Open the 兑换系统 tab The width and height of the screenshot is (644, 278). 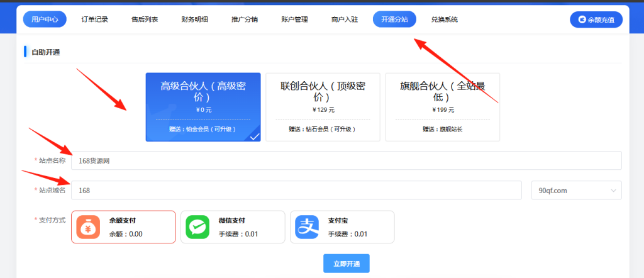click(x=445, y=19)
